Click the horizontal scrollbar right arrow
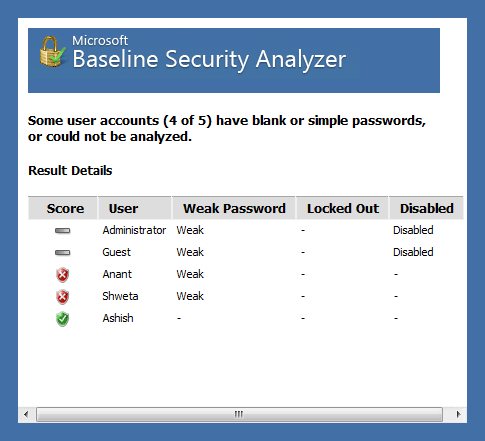The height and width of the screenshot is (441, 485). (x=458, y=414)
